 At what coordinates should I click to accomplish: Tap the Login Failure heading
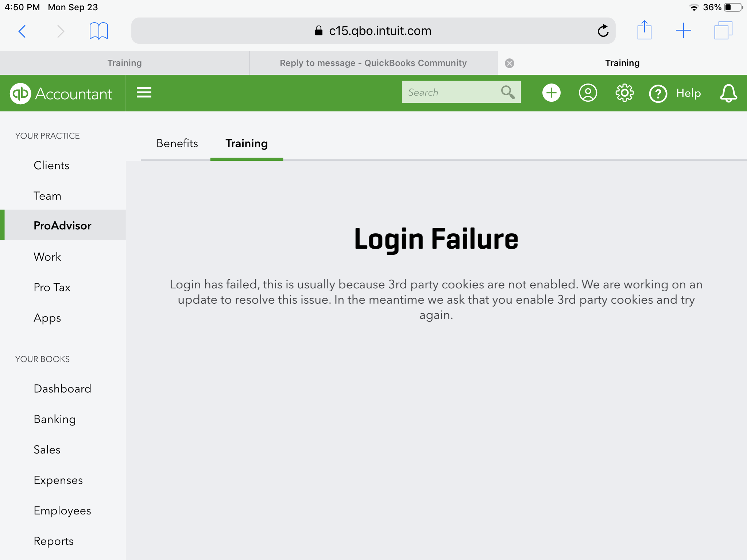coord(436,239)
